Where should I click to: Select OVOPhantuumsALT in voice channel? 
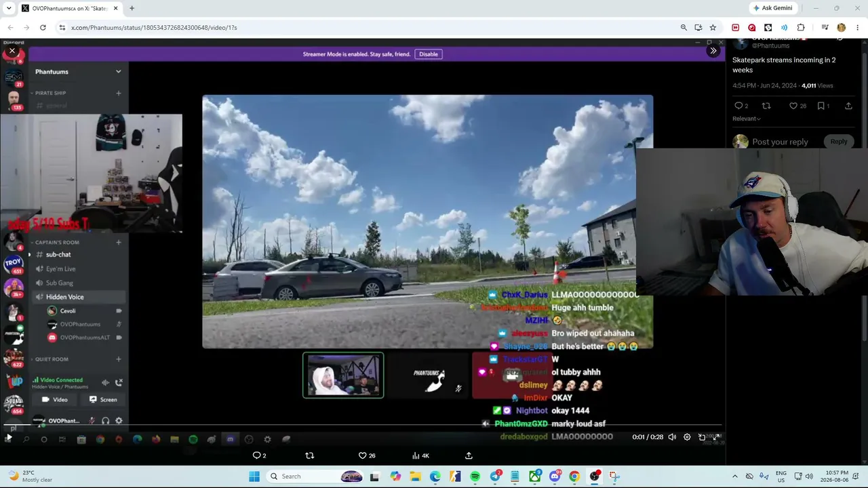(85, 338)
